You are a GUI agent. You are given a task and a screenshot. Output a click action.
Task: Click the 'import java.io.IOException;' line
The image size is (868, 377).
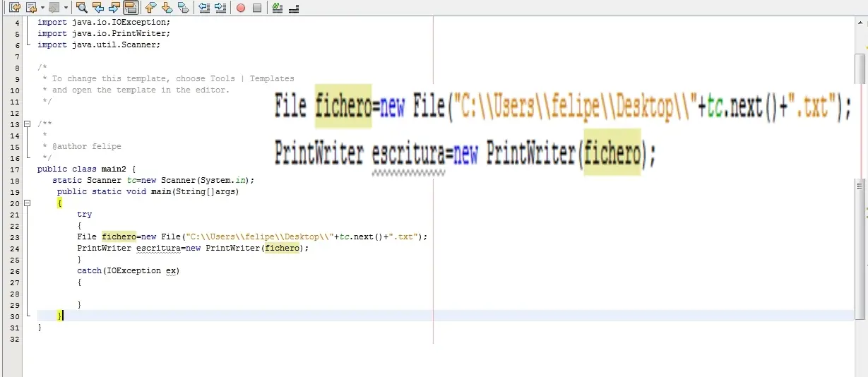[x=104, y=22]
